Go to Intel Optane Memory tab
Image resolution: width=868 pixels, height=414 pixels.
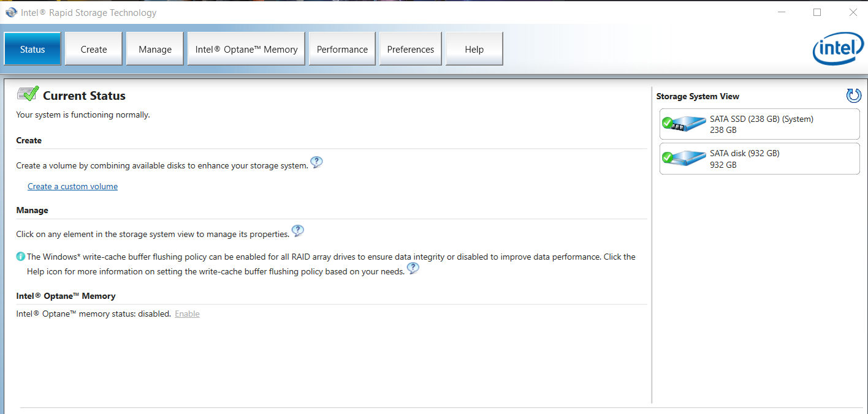coord(246,49)
